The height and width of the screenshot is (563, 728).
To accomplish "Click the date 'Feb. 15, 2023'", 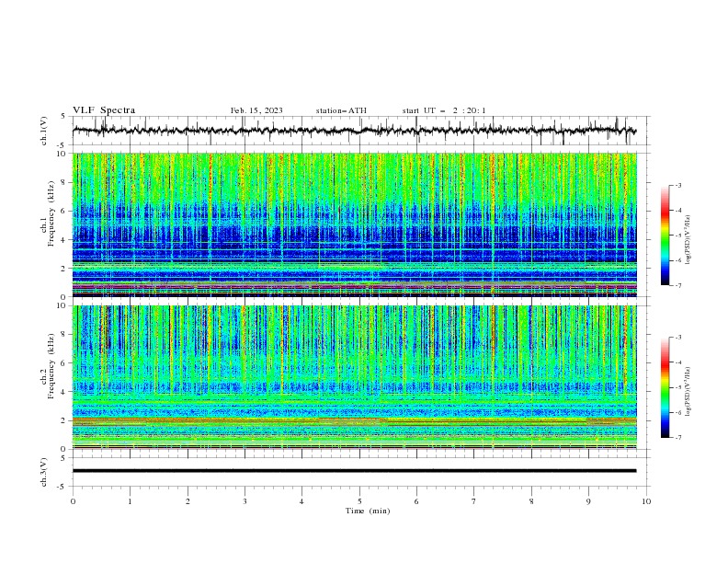I will [x=256, y=110].
